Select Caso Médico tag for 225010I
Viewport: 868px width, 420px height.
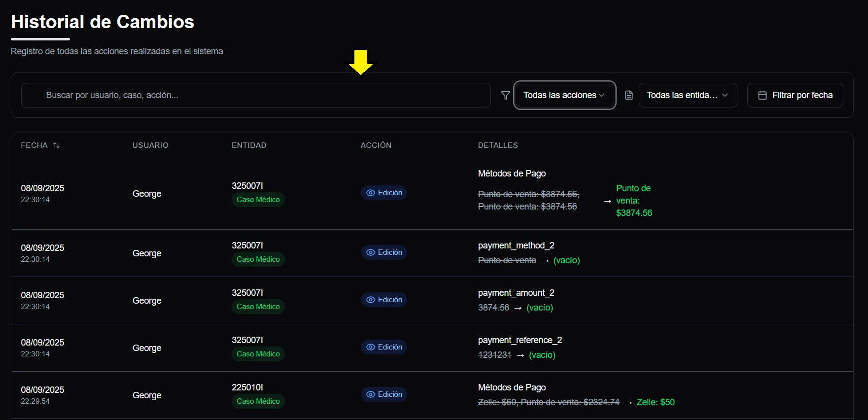coord(258,401)
